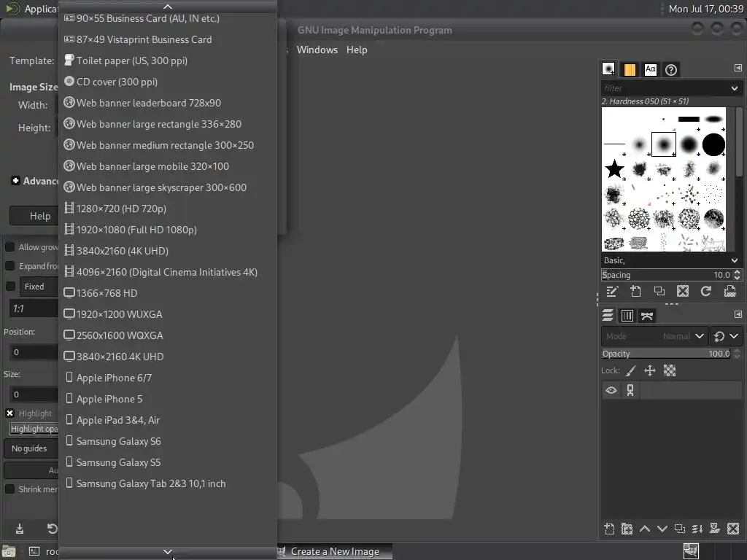Pick Samsung Galaxy S5 template
The width and height of the screenshot is (747, 560).
[x=167, y=462]
